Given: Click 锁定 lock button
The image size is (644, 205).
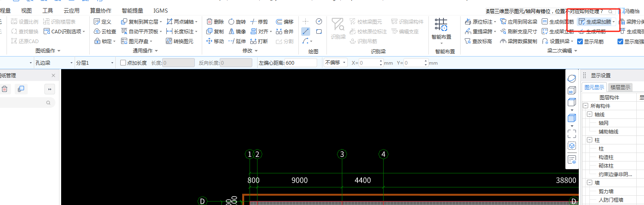Looking at the screenshot, I should coord(105,41).
